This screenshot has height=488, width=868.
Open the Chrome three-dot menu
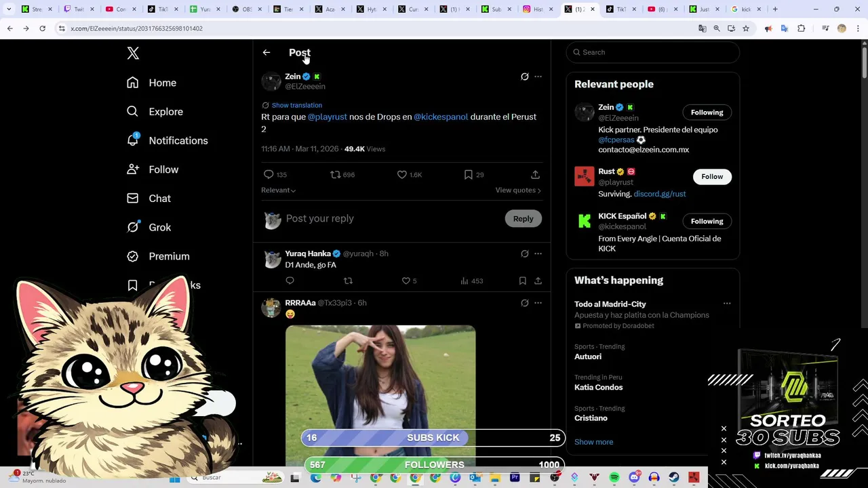pos(859,28)
